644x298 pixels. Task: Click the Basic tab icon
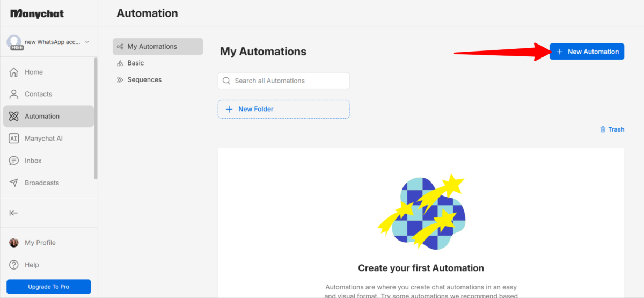(x=120, y=63)
